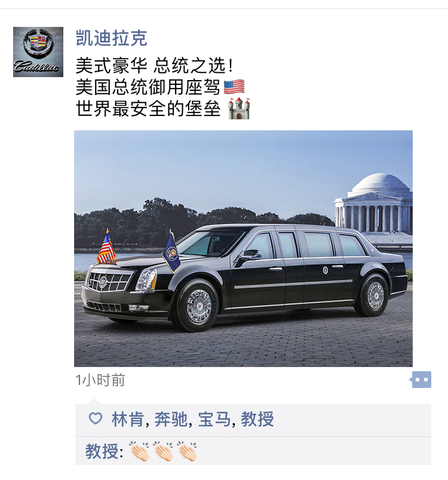Tap the 1小时前 timestamp
Viewport: 448px width, 480px height.
coord(100,380)
